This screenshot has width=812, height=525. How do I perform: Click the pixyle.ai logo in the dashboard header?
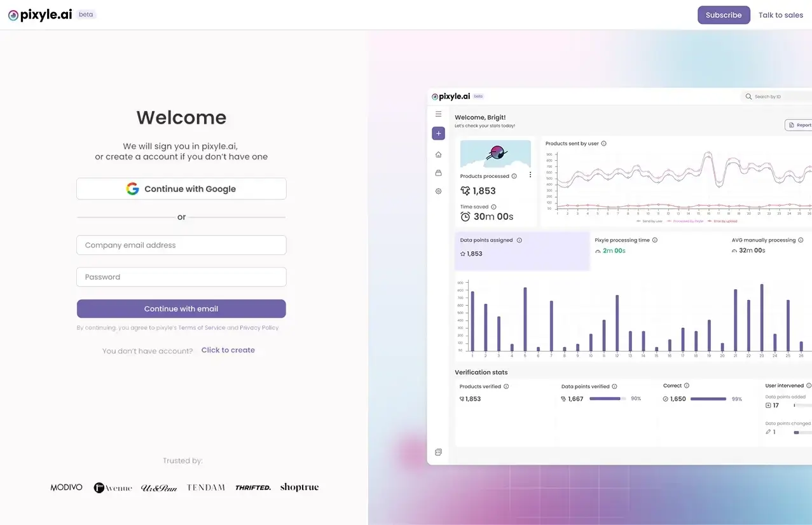pos(451,96)
